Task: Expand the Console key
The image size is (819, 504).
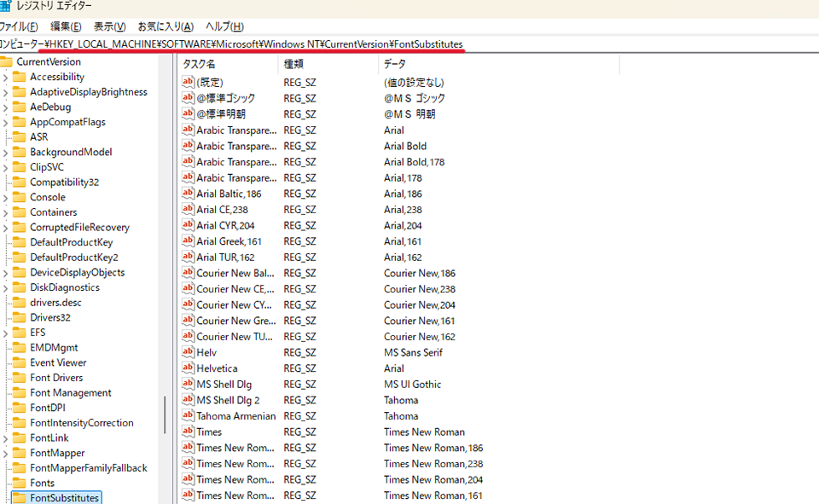Action: [x=5, y=198]
